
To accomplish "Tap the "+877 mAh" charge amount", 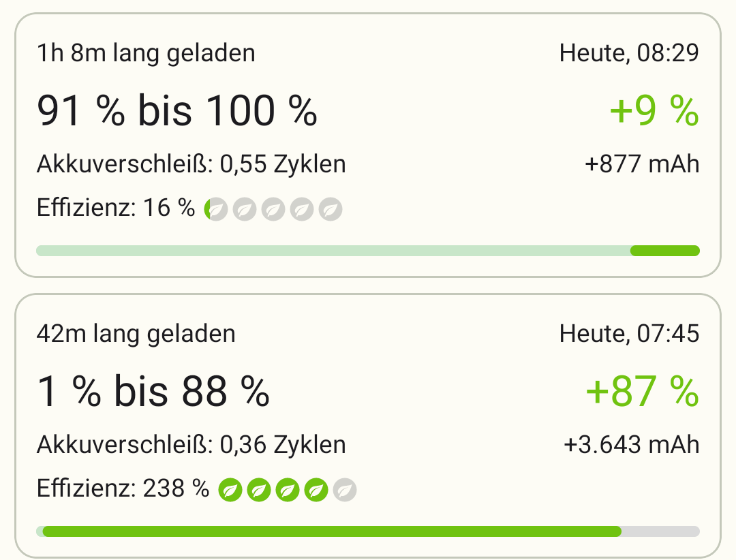I will pyautogui.click(x=642, y=164).
